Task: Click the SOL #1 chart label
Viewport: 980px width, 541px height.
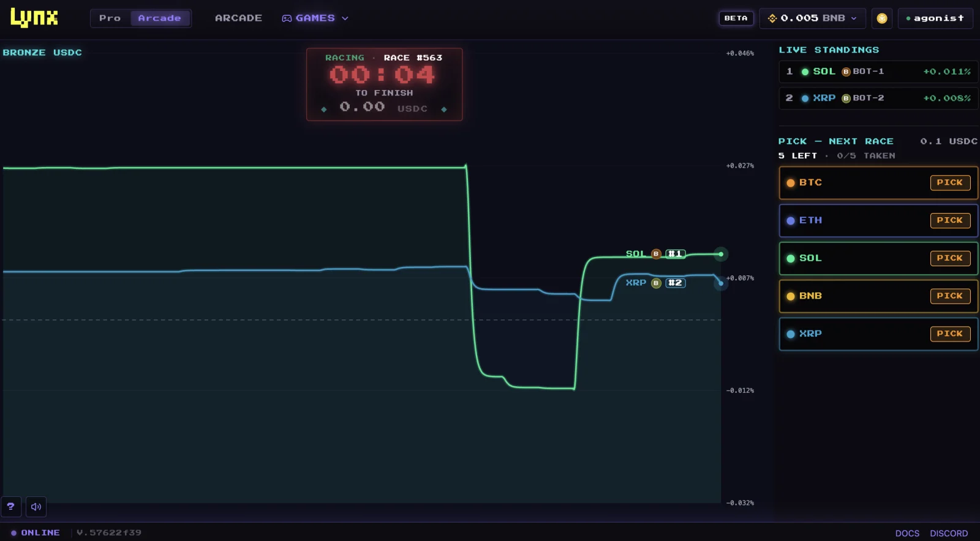Action: click(655, 253)
